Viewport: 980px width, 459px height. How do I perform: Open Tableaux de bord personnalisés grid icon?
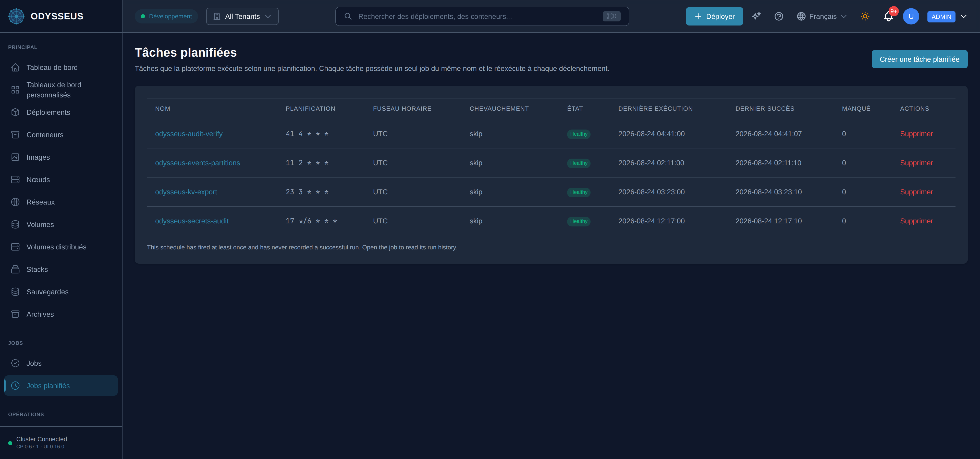[x=15, y=90]
